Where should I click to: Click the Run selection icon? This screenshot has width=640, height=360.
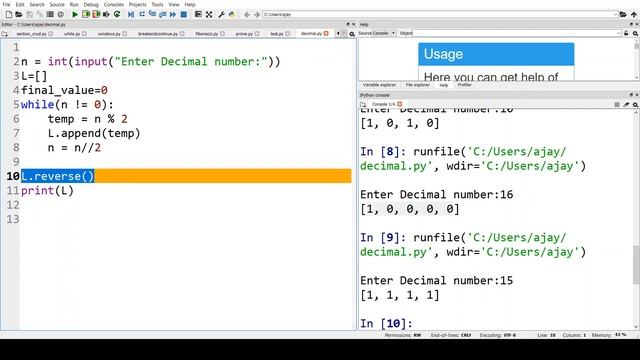(x=107, y=14)
